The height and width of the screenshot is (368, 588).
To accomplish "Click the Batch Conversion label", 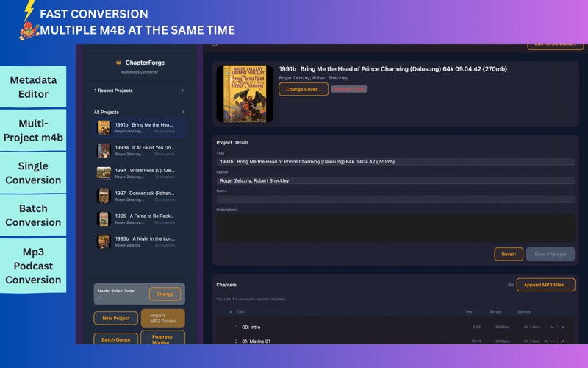I will click(x=33, y=216).
